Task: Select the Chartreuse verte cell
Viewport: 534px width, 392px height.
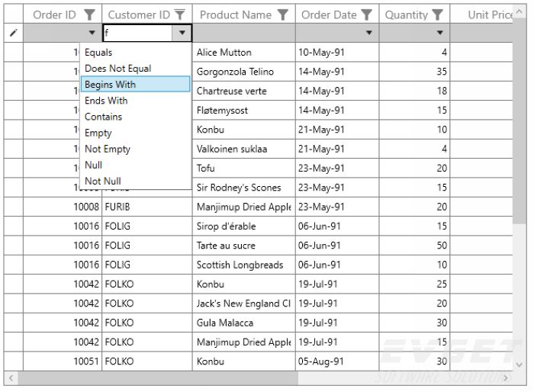Action: tap(244, 91)
